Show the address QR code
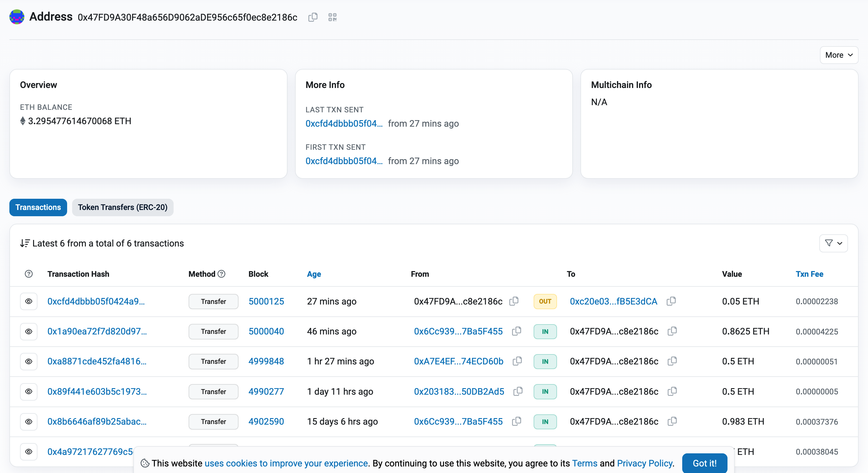Screen dimensions: 868x473 click(x=332, y=17)
